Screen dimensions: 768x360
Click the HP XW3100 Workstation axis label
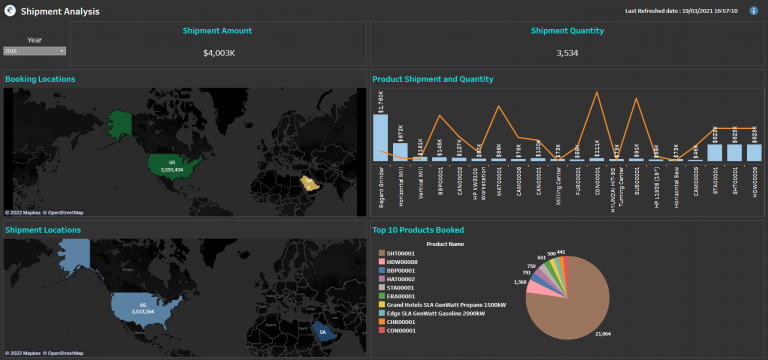point(479,185)
